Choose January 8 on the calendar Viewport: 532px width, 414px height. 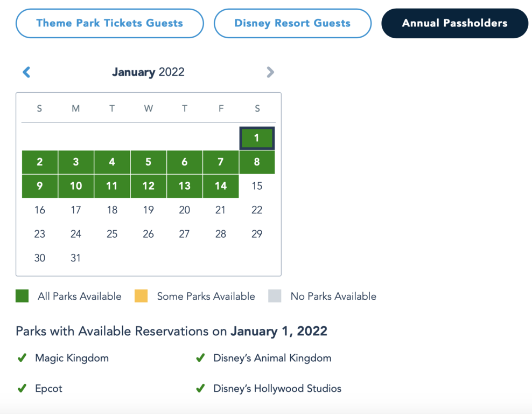[x=257, y=162]
